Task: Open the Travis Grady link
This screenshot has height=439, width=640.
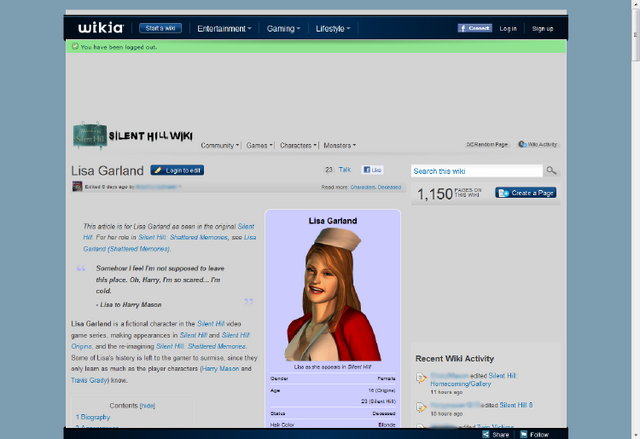Action: click(x=89, y=380)
